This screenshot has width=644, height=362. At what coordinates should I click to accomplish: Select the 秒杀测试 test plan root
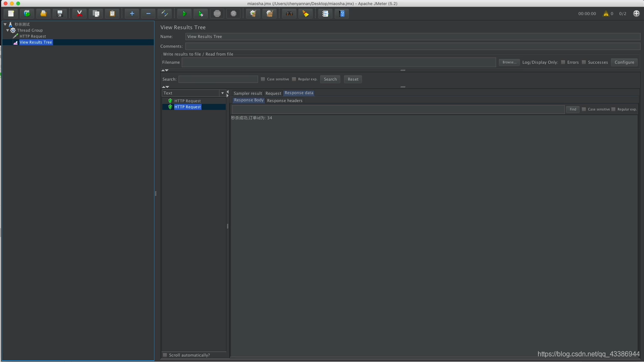(22, 24)
